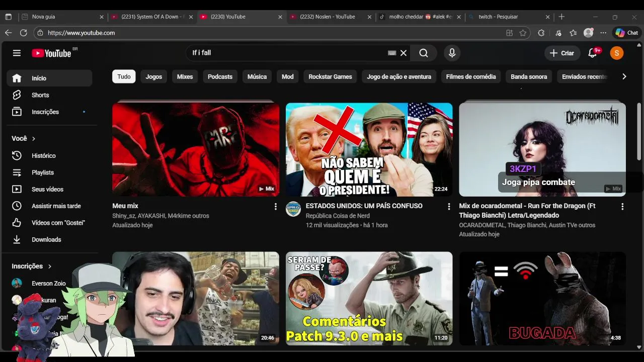Open Inscrições in the sidebar
Viewport: 644px width, 362px height.
point(49,112)
